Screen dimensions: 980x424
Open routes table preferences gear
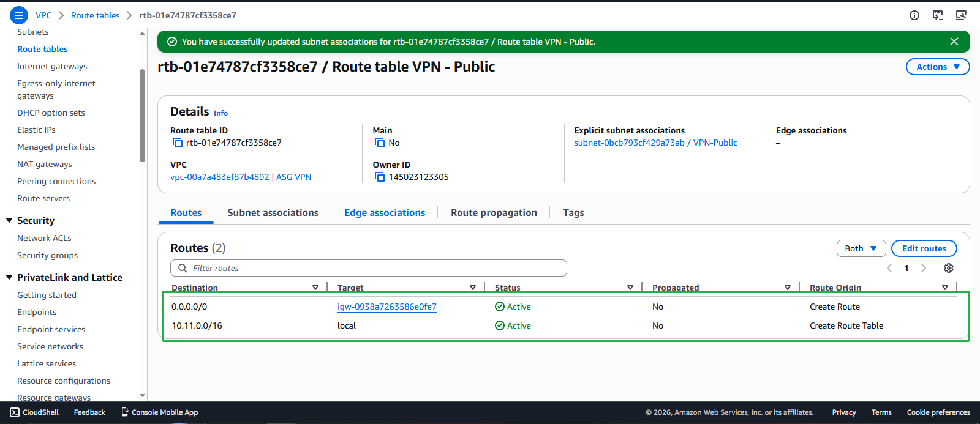pyautogui.click(x=949, y=268)
